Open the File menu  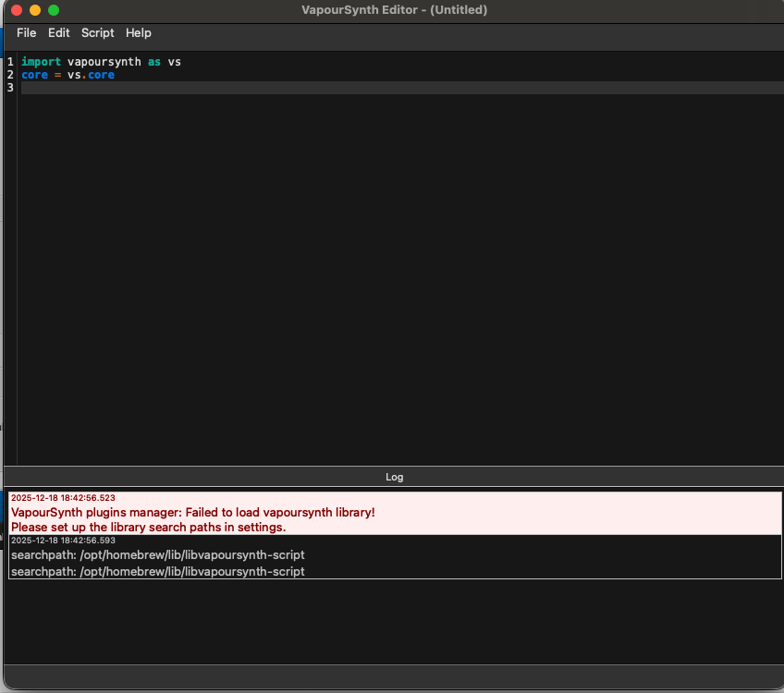(27, 33)
